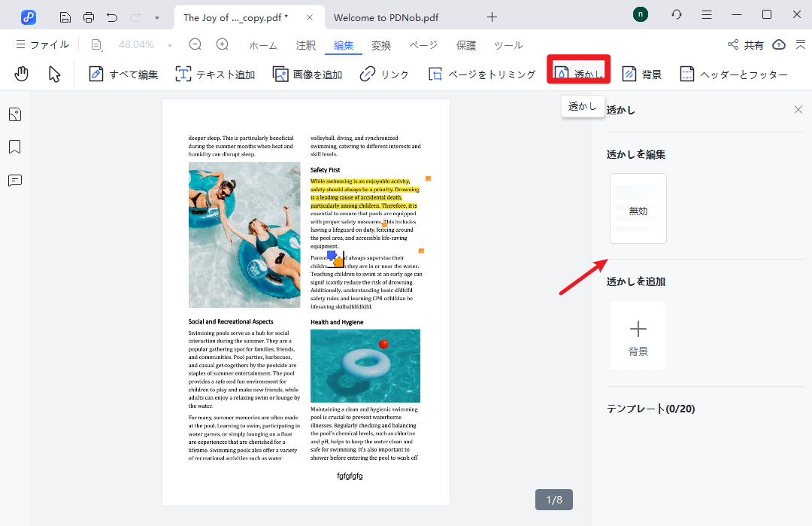The height and width of the screenshot is (526, 812).
Task: Zoom in with the plus magnifier
Action: (223, 45)
